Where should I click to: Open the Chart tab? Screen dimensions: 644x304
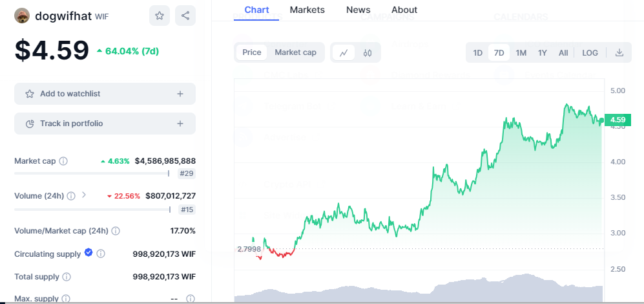[256, 10]
